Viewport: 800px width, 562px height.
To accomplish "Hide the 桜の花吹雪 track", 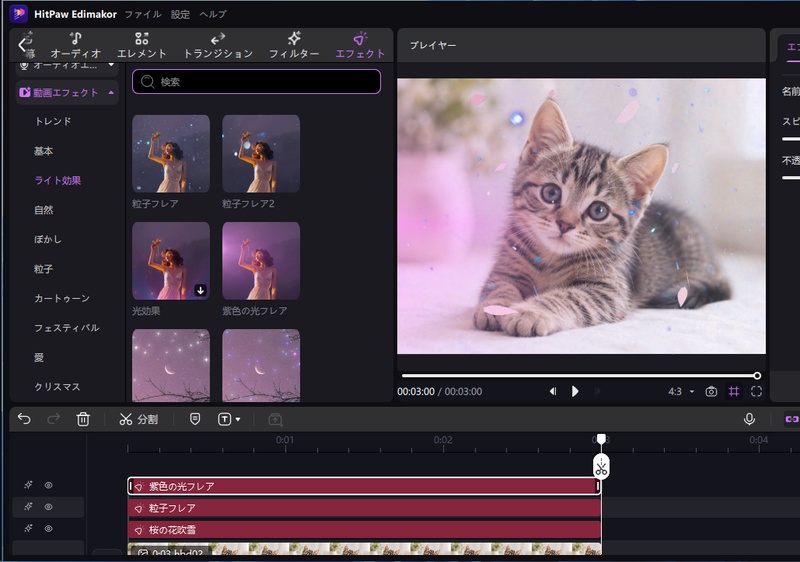I will pos(48,529).
